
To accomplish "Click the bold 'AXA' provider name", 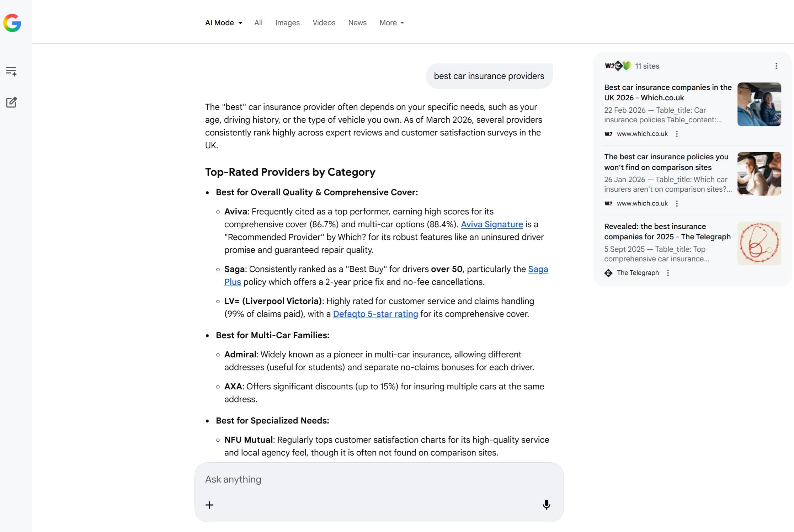I will [x=233, y=387].
